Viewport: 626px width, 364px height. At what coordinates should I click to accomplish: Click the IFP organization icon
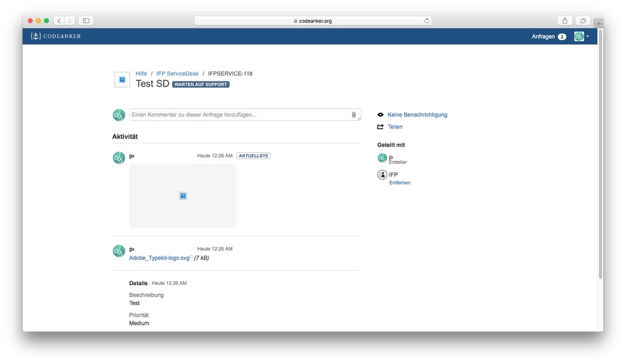382,175
